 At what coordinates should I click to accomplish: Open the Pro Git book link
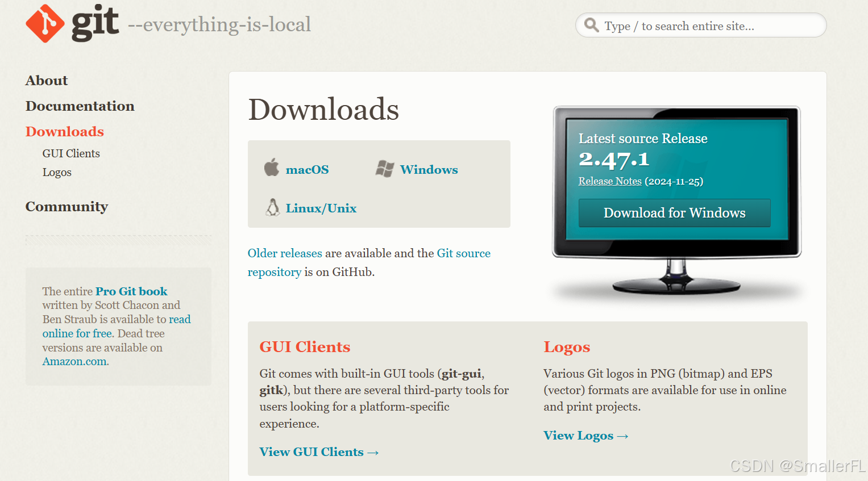(131, 291)
